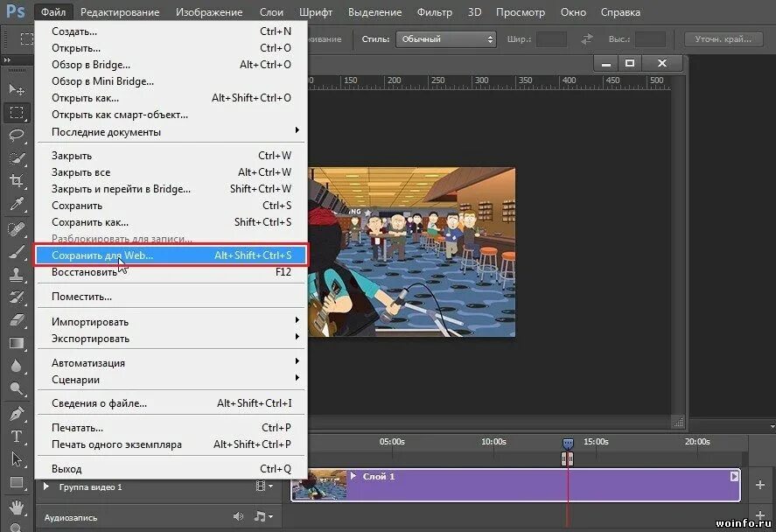Choose Печатать menu item

coord(171,428)
